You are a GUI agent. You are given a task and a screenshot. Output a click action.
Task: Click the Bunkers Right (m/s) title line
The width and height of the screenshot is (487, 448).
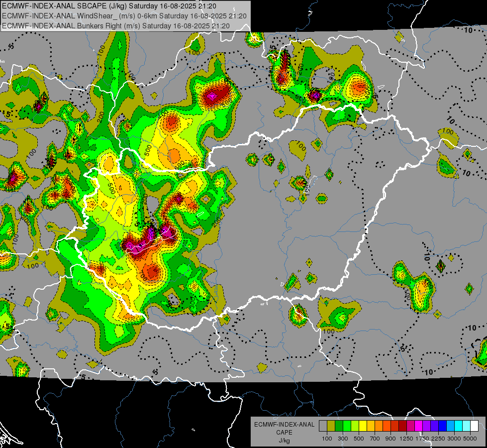tap(116, 26)
